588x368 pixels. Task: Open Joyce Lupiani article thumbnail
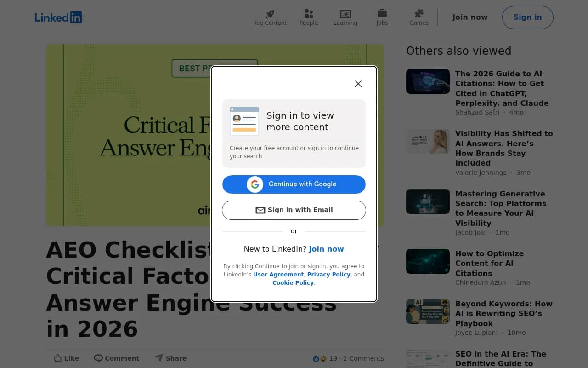tap(428, 311)
